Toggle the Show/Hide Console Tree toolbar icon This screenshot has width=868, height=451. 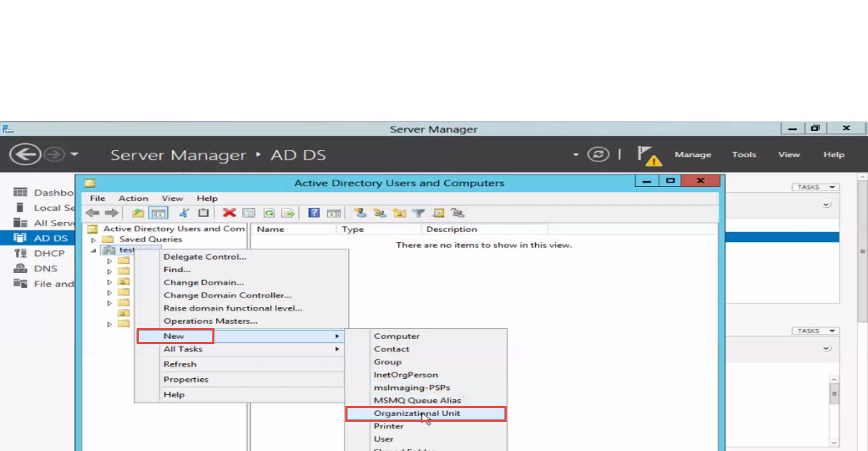[158, 212]
